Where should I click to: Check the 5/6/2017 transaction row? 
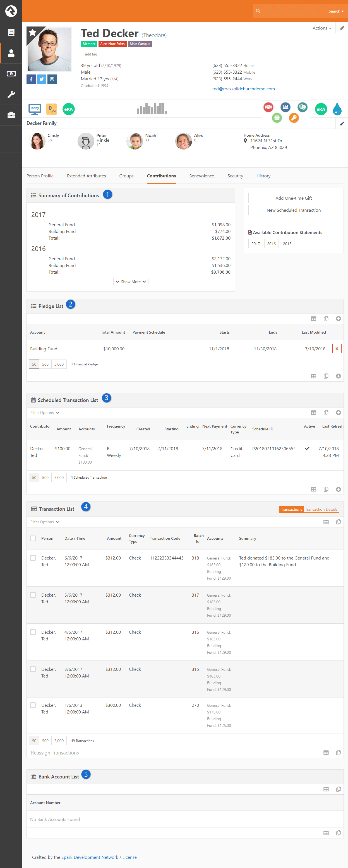pyautogui.click(x=33, y=595)
